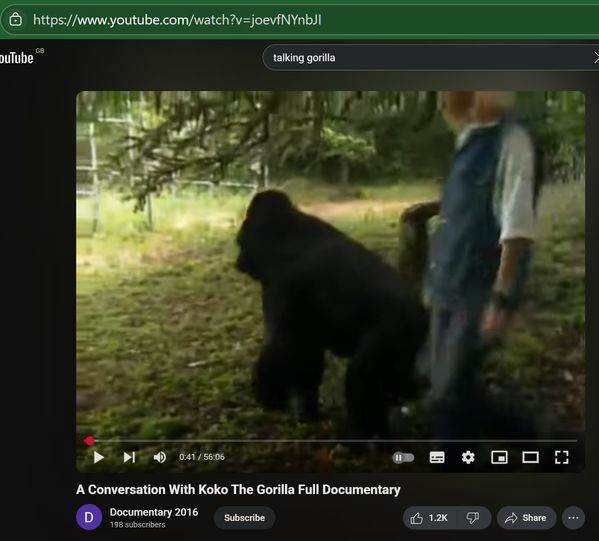Mute the video volume speaker icon
This screenshot has height=541, width=599.
pos(160,457)
